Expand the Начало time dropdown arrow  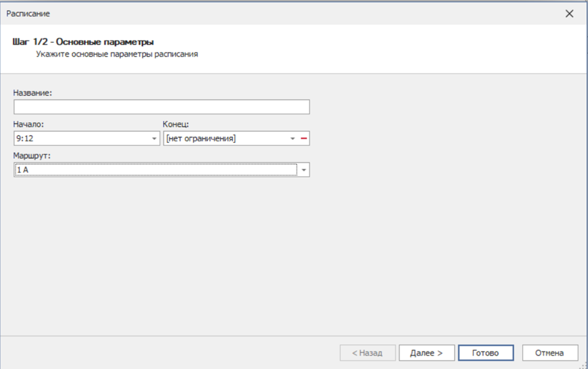154,139
